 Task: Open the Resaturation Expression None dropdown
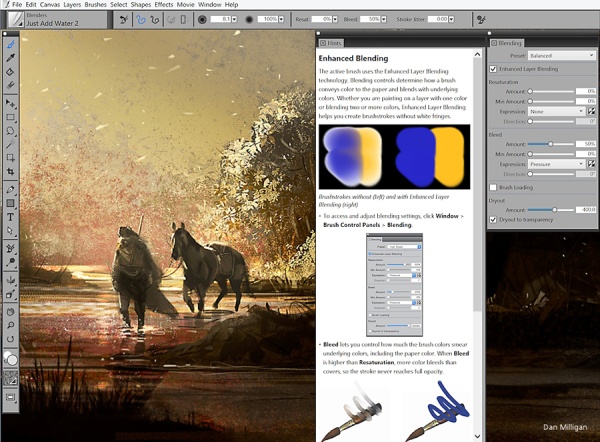557,111
